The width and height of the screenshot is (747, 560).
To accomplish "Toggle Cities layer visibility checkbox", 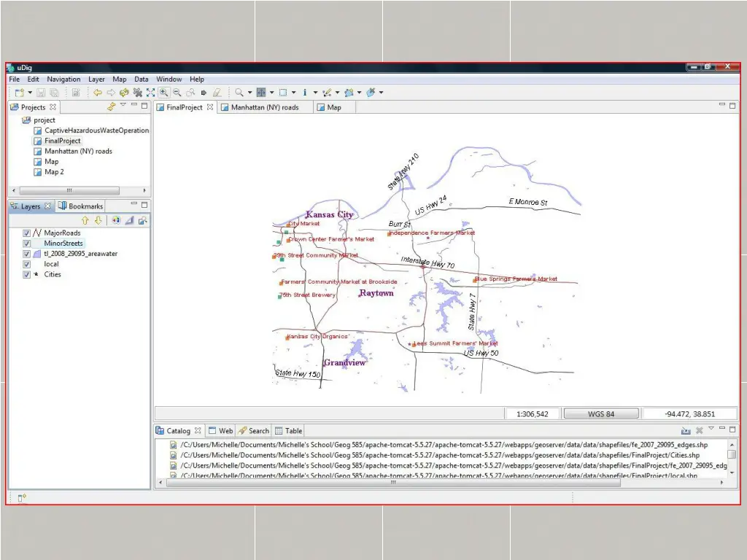I will (x=27, y=275).
